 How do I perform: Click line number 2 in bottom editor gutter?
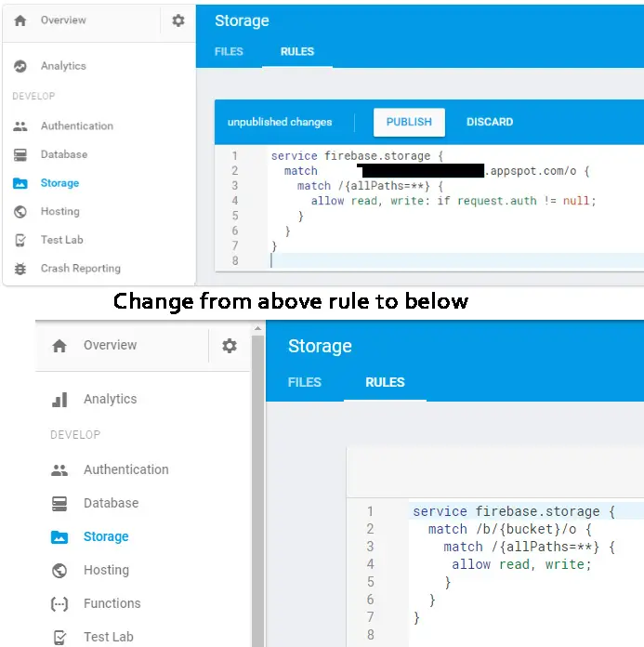(371, 529)
